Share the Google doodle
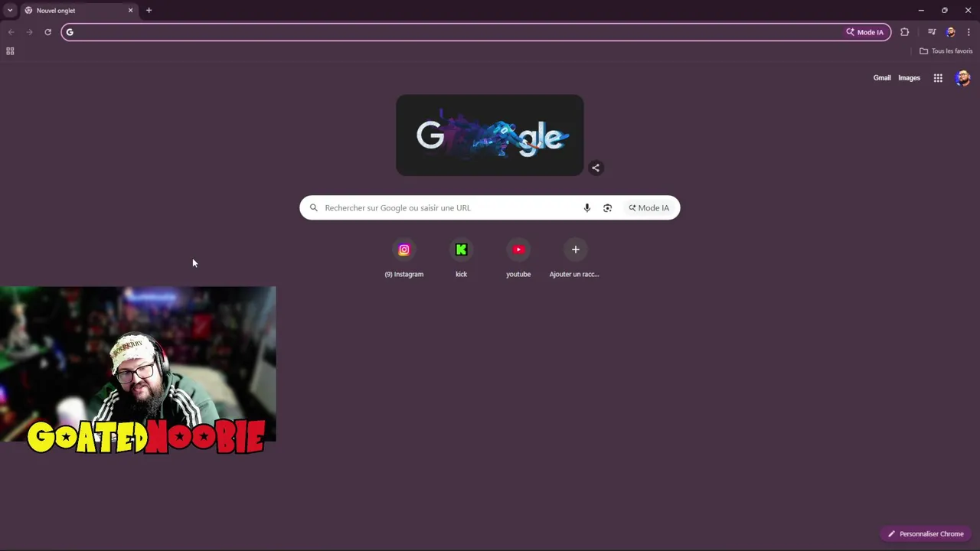 coord(596,168)
